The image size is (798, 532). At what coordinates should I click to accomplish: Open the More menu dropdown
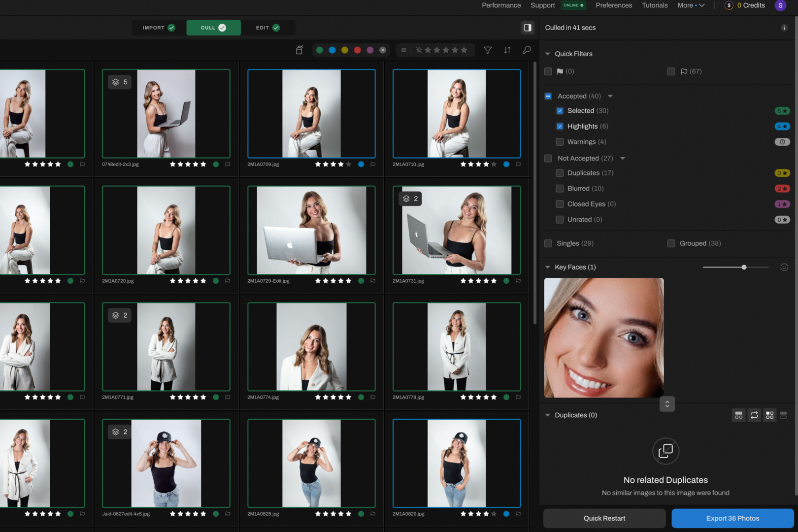(x=691, y=5)
